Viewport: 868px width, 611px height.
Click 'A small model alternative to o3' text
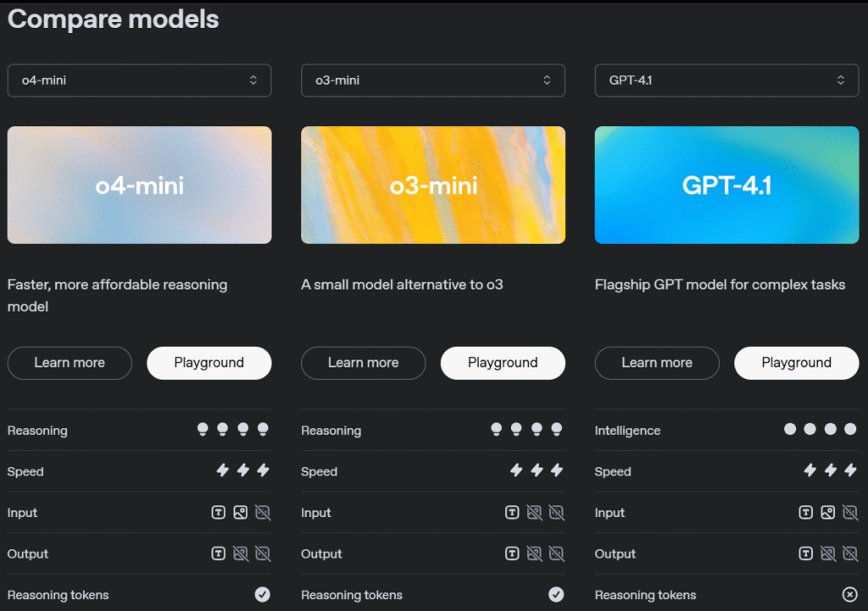click(402, 285)
